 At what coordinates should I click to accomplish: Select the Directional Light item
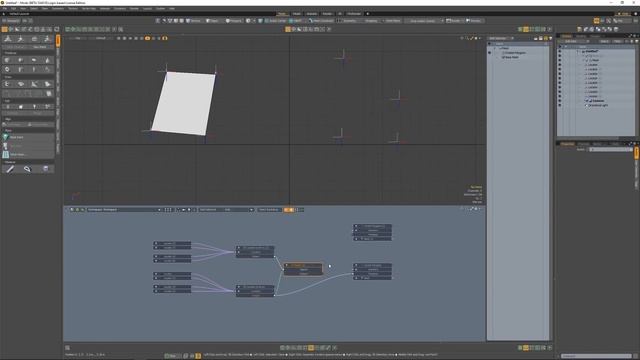pyautogui.click(x=598, y=105)
